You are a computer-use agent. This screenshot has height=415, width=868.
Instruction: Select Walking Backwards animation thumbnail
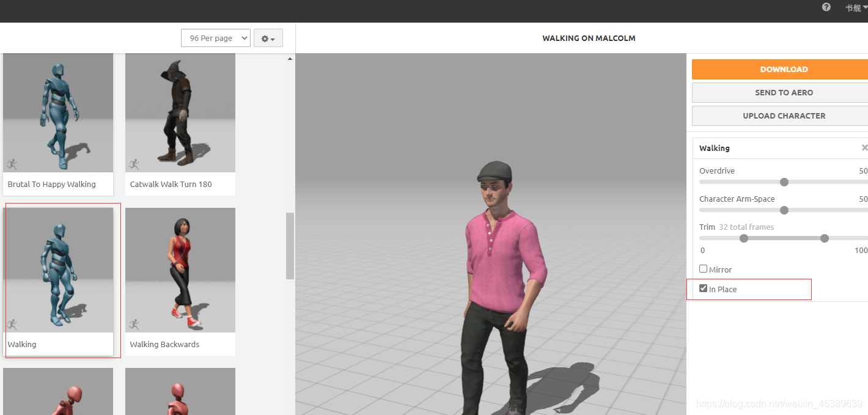180,270
